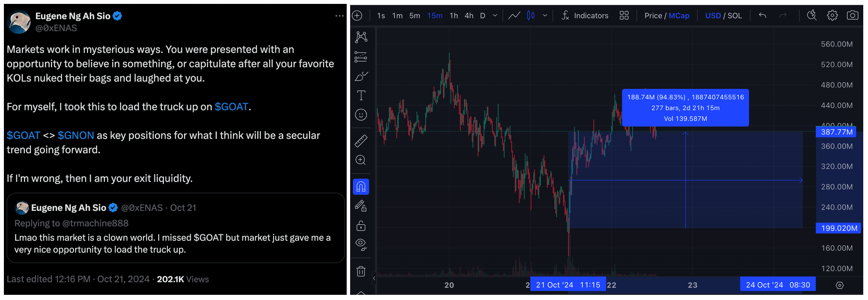Click the 24 Oct '24 08:30 time marker
868x300 pixels.
778,285
